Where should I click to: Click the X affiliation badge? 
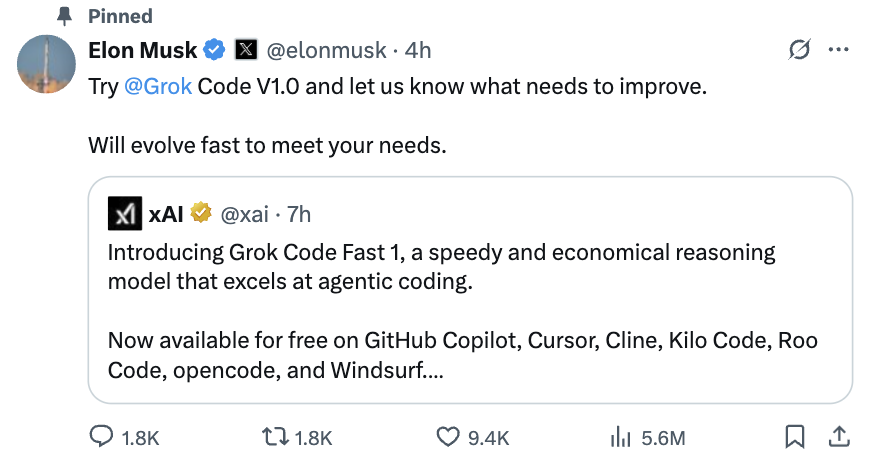point(246,49)
